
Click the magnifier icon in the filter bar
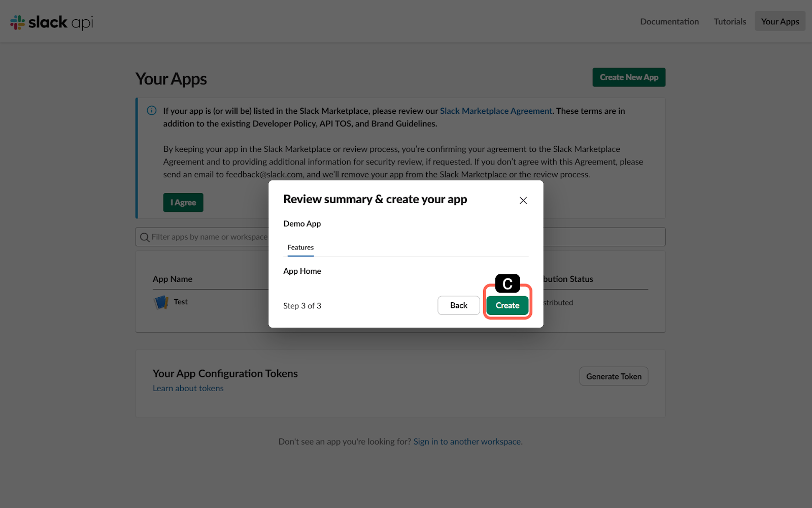[x=145, y=237]
